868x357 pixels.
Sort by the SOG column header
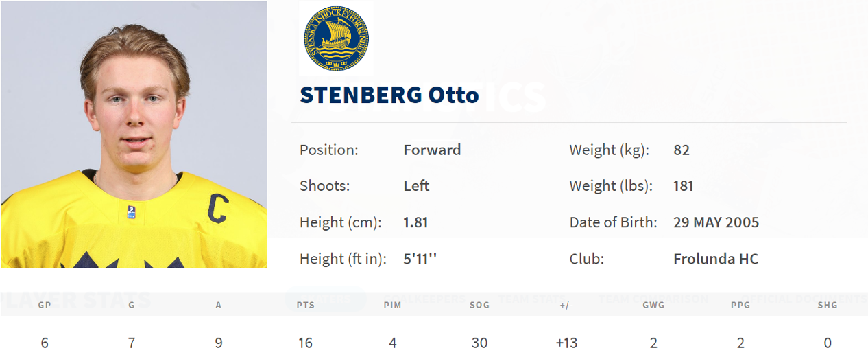480,305
